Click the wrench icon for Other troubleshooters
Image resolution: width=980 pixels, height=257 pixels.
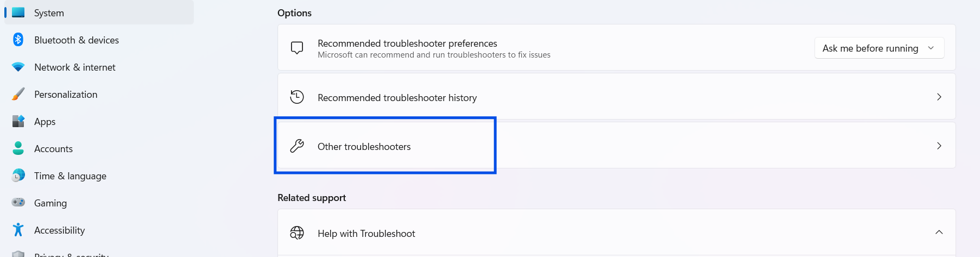pos(297,146)
